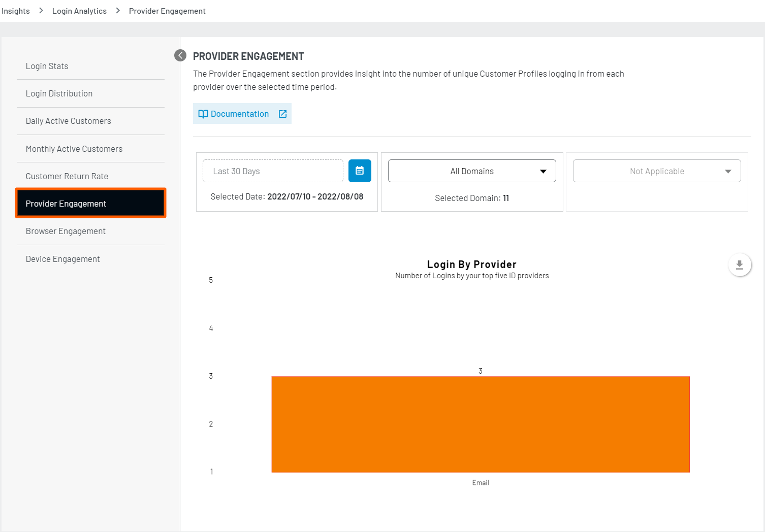Click the orange Email bar in chart

(481, 424)
